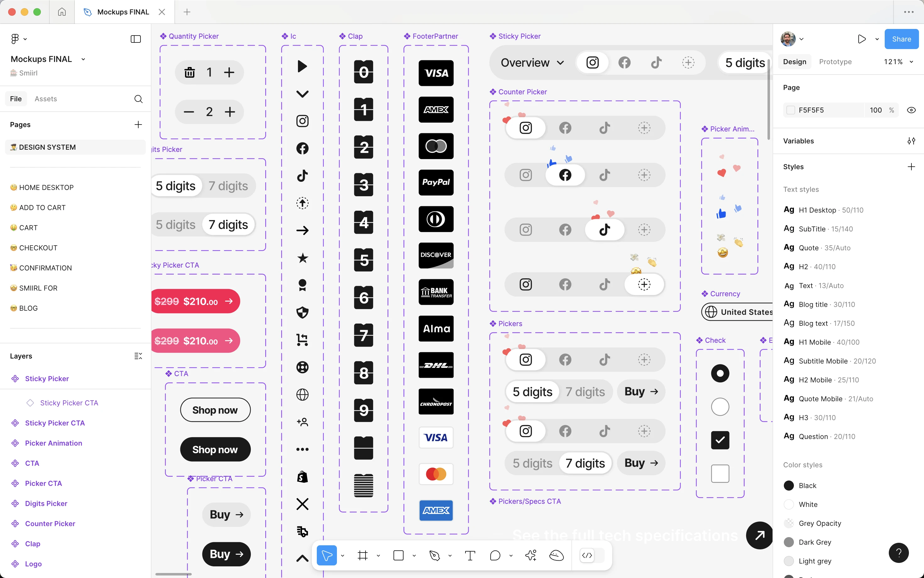Open the Home tab icon
The image size is (924, 578).
click(x=62, y=12)
